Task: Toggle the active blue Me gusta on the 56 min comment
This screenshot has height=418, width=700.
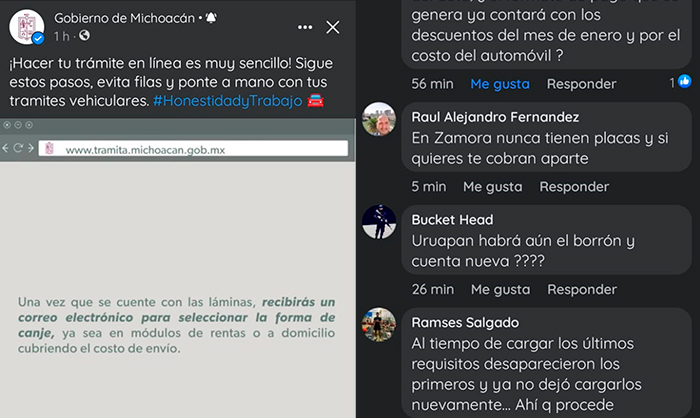Action: pyautogui.click(x=500, y=84)
